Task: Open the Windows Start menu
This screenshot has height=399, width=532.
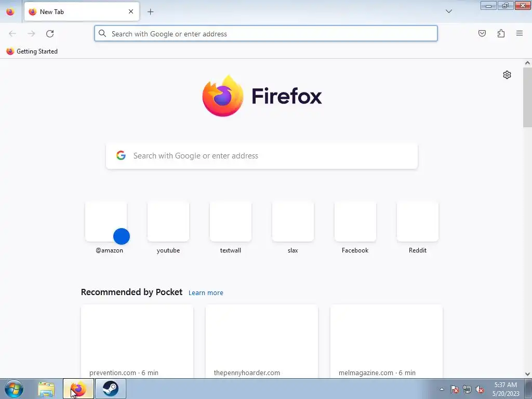Action: click(x=14, y=389)
